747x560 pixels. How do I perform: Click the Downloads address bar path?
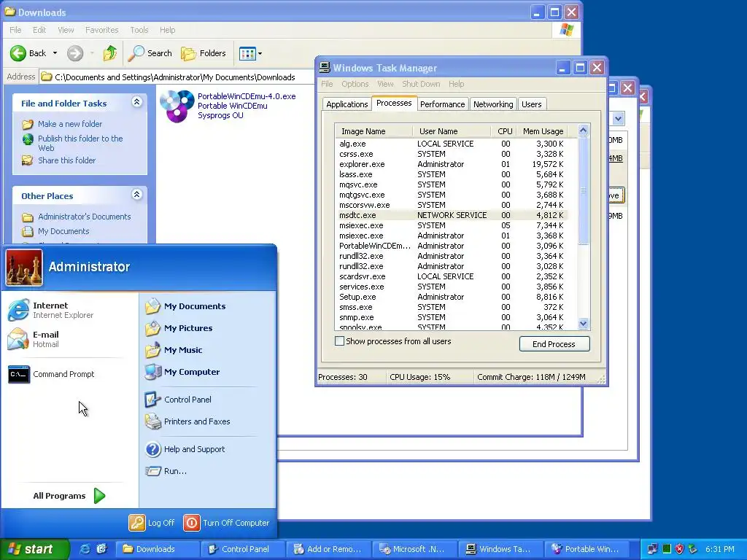[175, 77]
